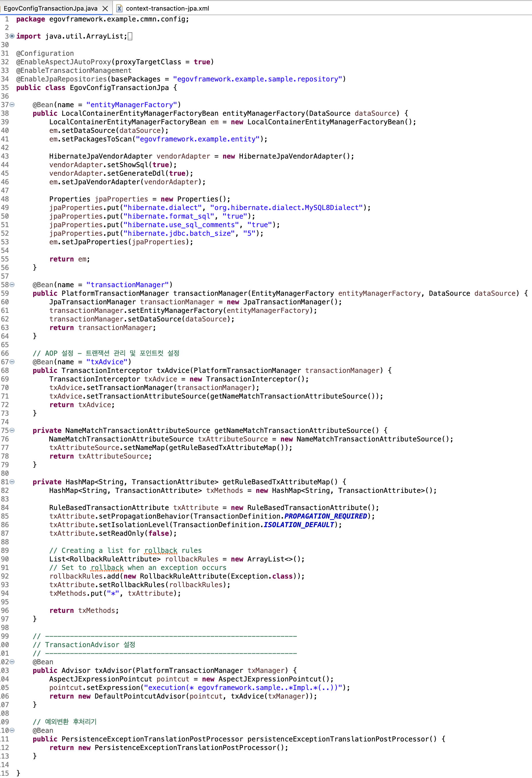Screen dimensions: 532x778
Task: Collapse the getRuleBasedTxAttributeMap method
Action: [11, 482]
